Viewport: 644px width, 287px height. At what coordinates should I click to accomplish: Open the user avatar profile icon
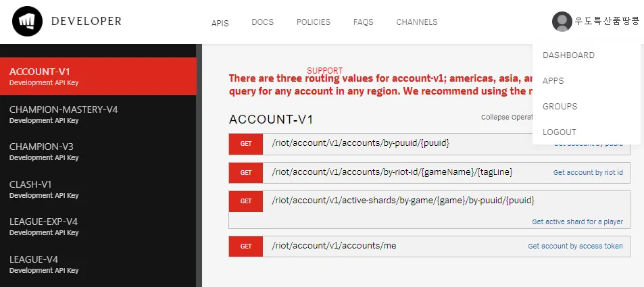click(x=562, y=22)
